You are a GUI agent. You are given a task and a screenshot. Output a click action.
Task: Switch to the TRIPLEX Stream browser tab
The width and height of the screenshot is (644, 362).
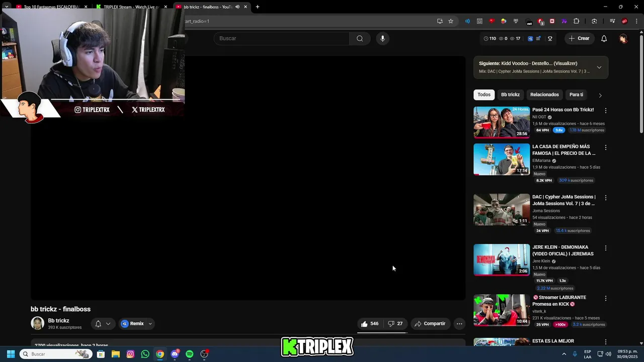click(x=132, y=7)
